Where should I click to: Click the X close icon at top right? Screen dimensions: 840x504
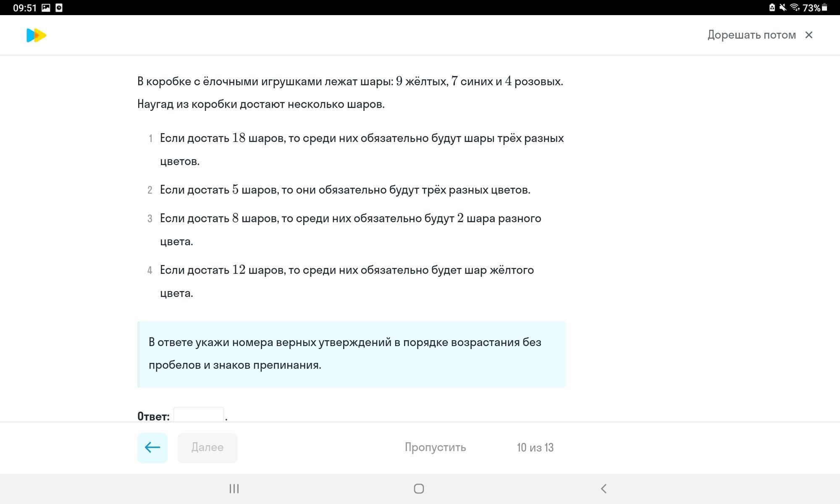coord(808,35)
